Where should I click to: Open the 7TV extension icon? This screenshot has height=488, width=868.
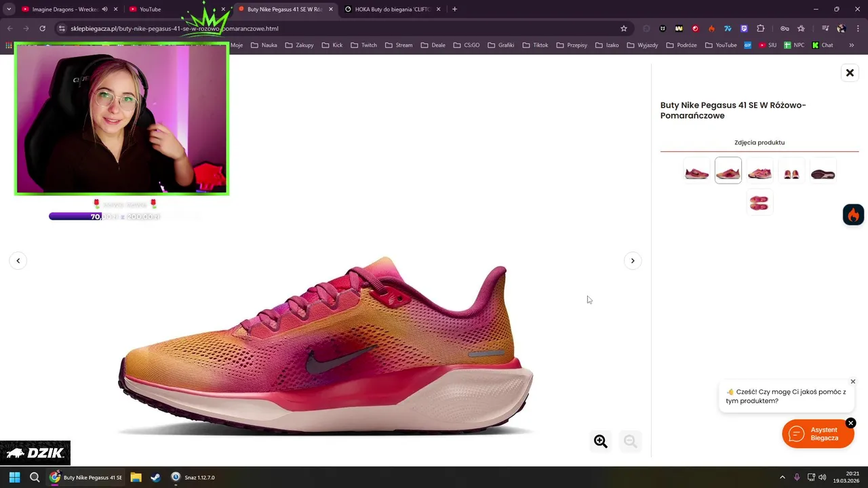coord(728,28)
